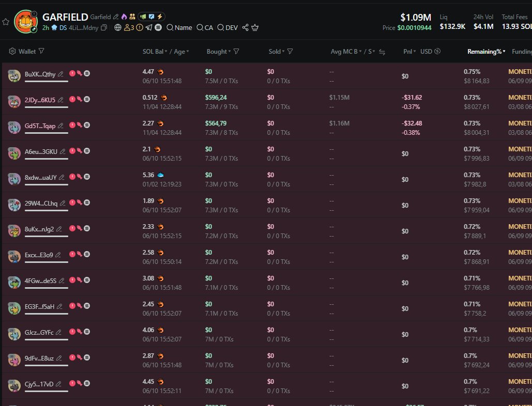Viewport: 532px width, 406px height.
Task: Edit the Garfield token name with pencil icon
Action: click(116, 17)
